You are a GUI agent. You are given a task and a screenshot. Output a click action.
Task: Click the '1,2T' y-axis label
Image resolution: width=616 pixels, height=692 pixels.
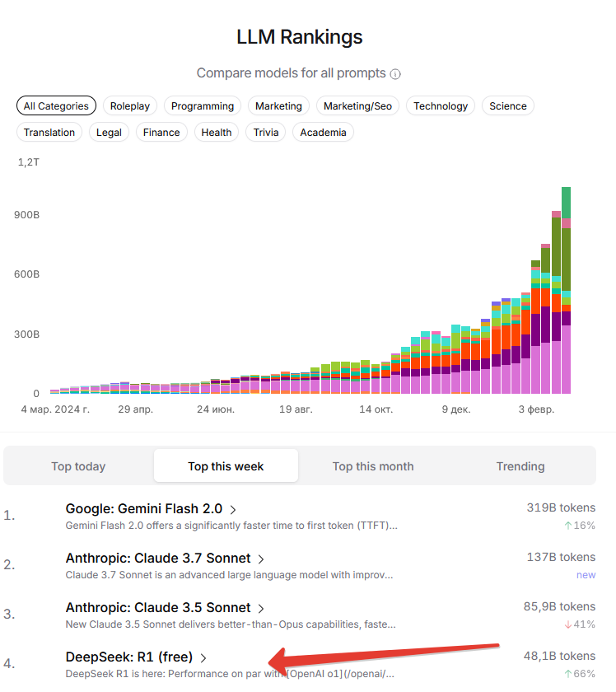29,162
